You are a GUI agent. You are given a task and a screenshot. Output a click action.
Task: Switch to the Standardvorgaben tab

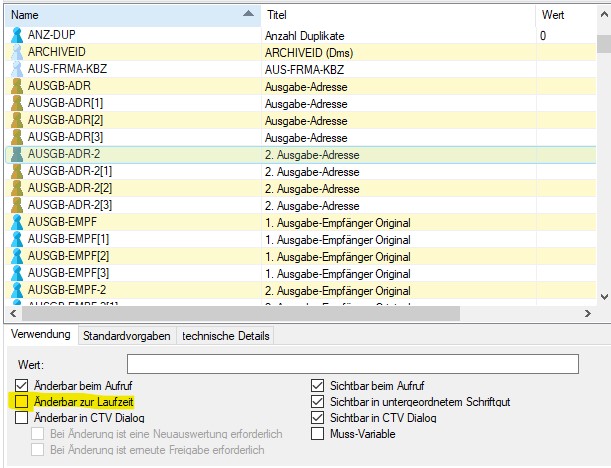click(126, 336)
